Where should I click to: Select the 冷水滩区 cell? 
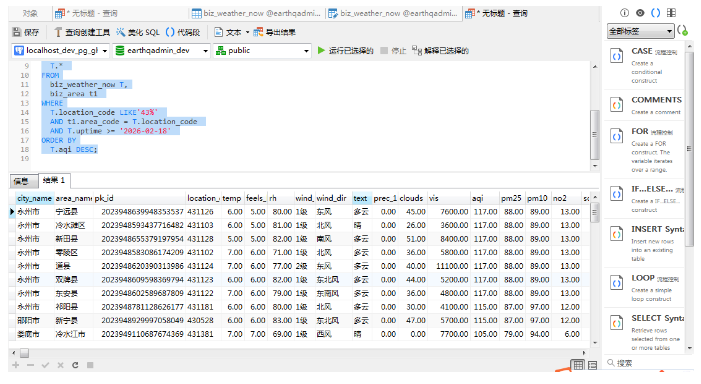pyautogui.click(x=74, y=225)
